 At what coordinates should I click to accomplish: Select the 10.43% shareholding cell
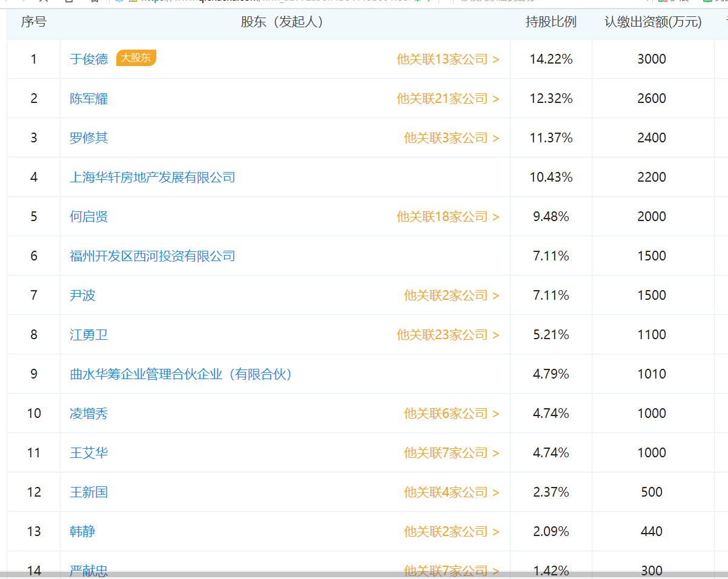[x=551, y=177]
